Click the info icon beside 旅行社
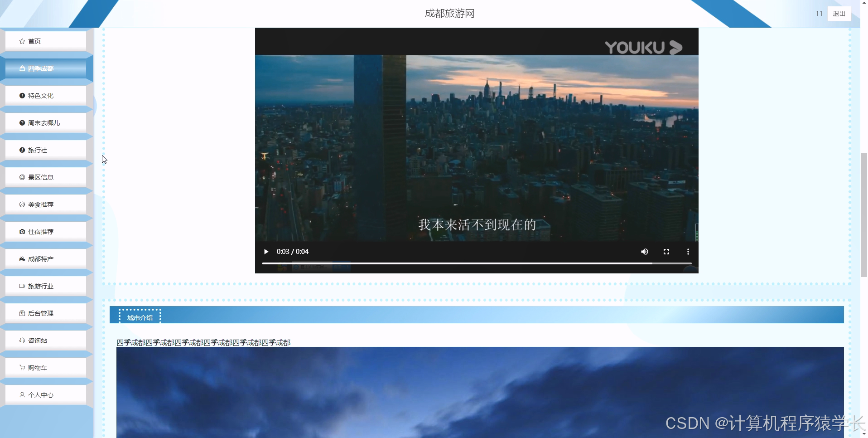Viewport: 868px width, 438px height. pyautogui.click(x=22, y=150)
